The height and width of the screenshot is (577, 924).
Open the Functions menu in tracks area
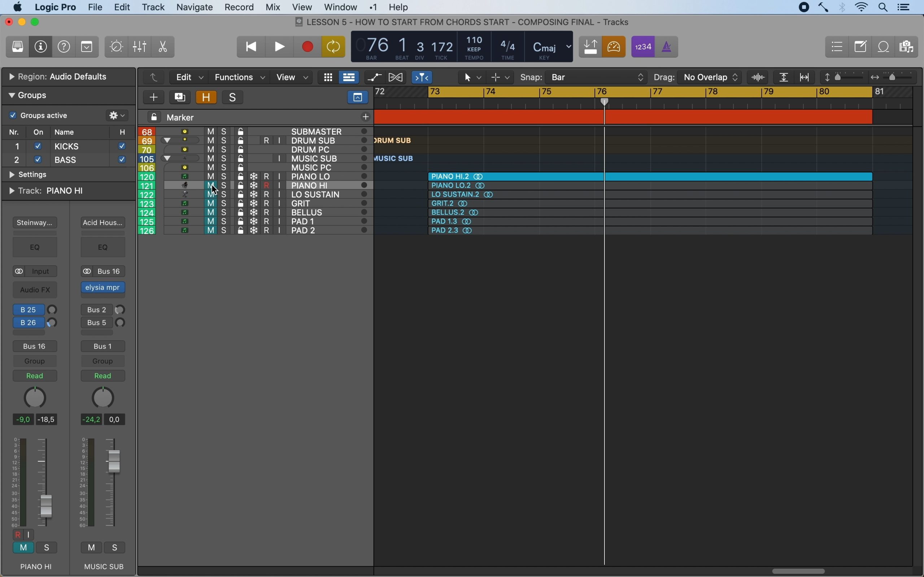(239, 78)
